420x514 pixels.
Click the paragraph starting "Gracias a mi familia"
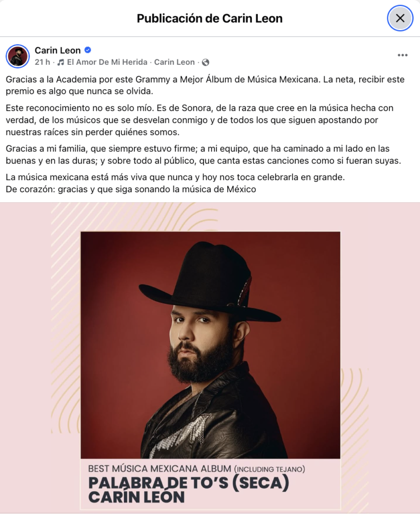pos(203,155)
